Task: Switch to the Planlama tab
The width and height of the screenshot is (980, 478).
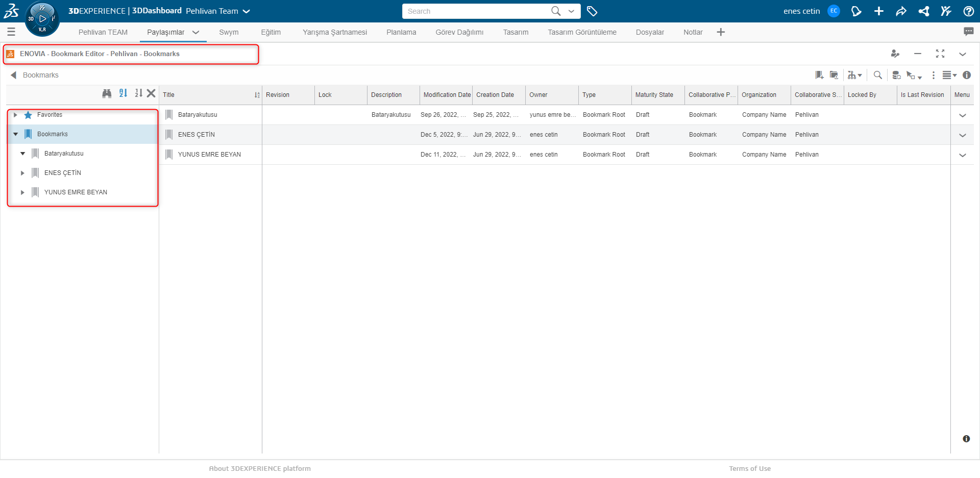Action: [x=401, y=32]
